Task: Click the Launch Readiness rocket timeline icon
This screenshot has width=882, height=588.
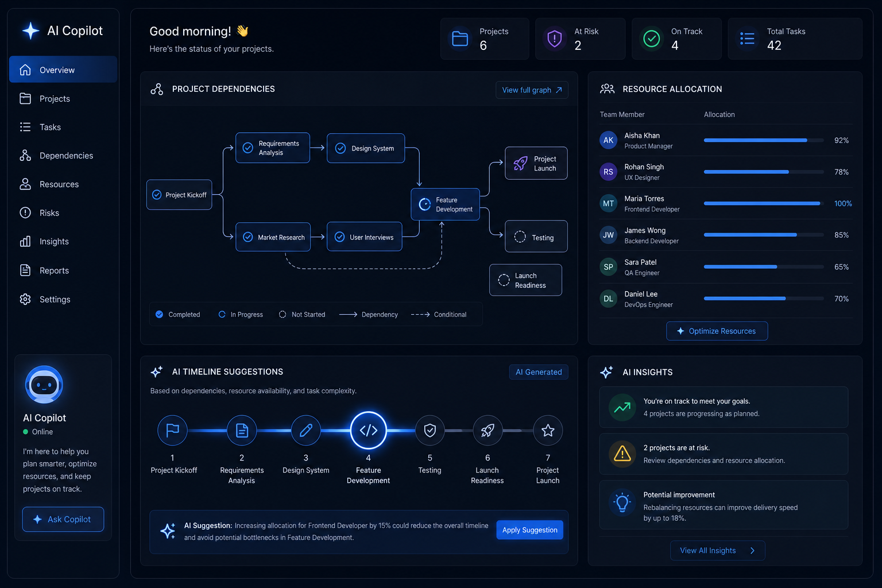Action: [x=488, y=430]
